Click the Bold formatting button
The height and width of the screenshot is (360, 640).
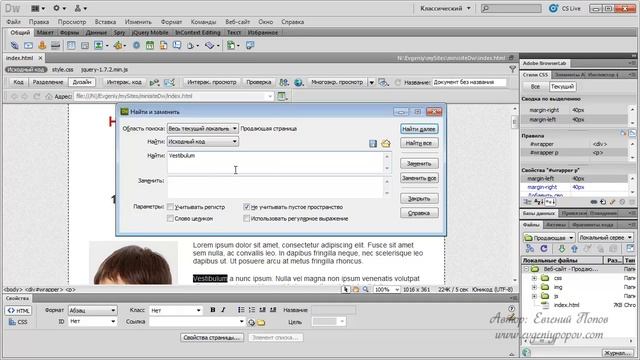213,310
